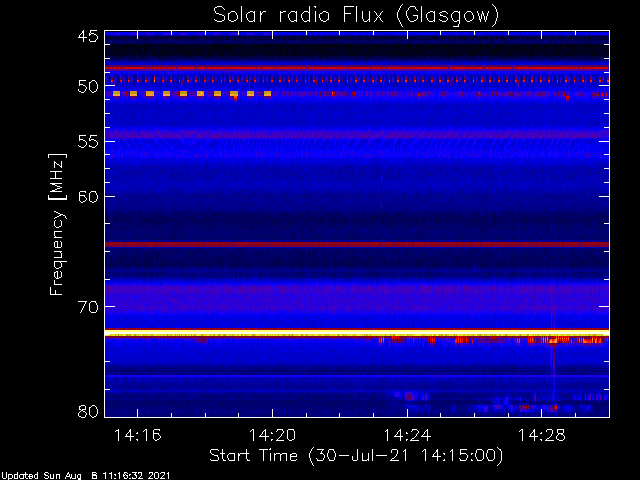Select the 45 frequency tick label

click(88, 37)
